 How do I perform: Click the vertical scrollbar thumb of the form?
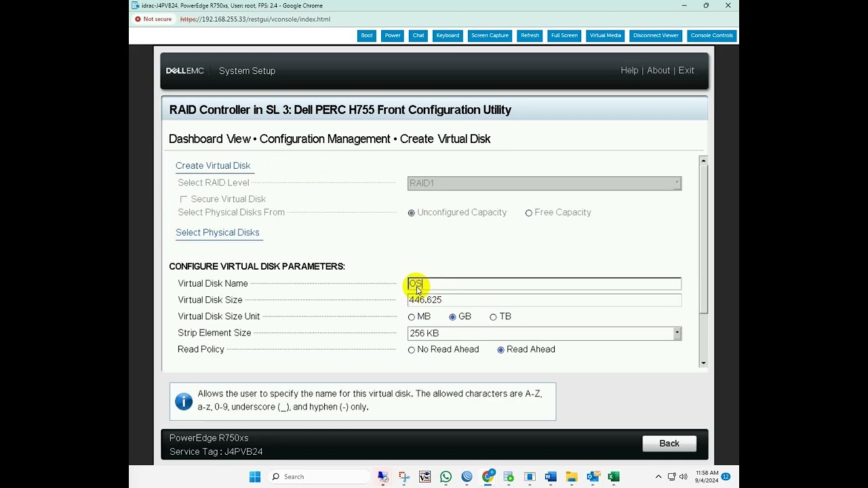coord(703,239)
